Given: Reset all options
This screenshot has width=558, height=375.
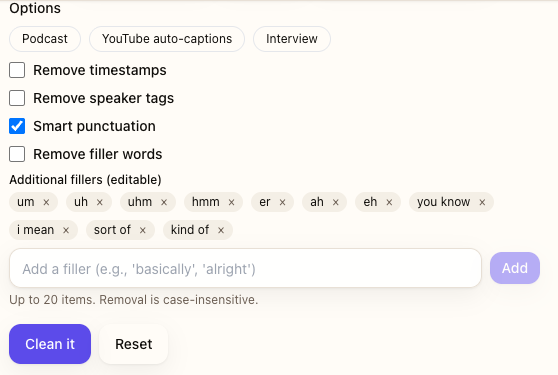Looking at the screenshot, I should click(x=133, y=344).
